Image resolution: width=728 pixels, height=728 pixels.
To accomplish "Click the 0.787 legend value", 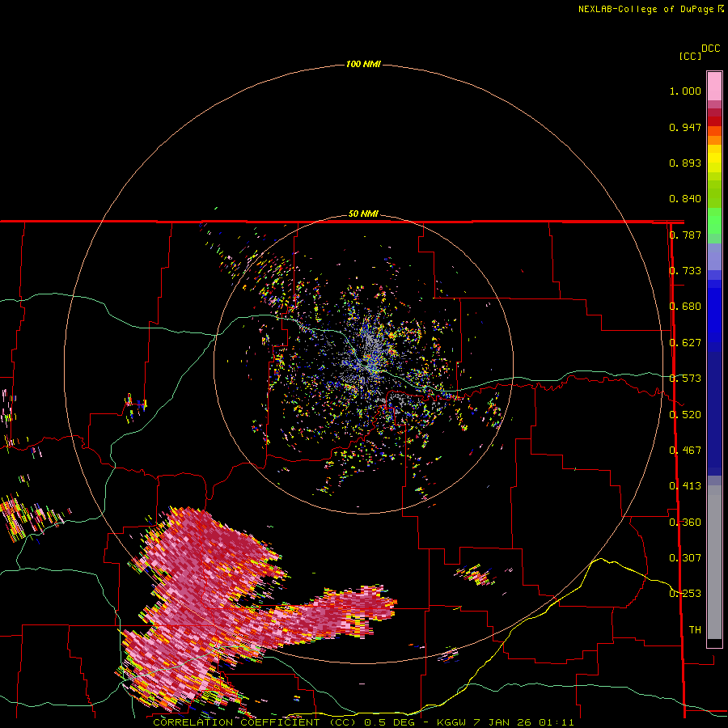I will pos(685,235).
